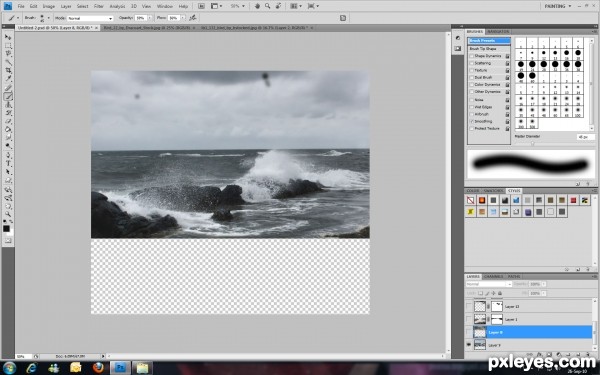Open Flow slider arrow in options bar
The height and width of the screenshot is (375, 600).
click(x=183, y=18)
